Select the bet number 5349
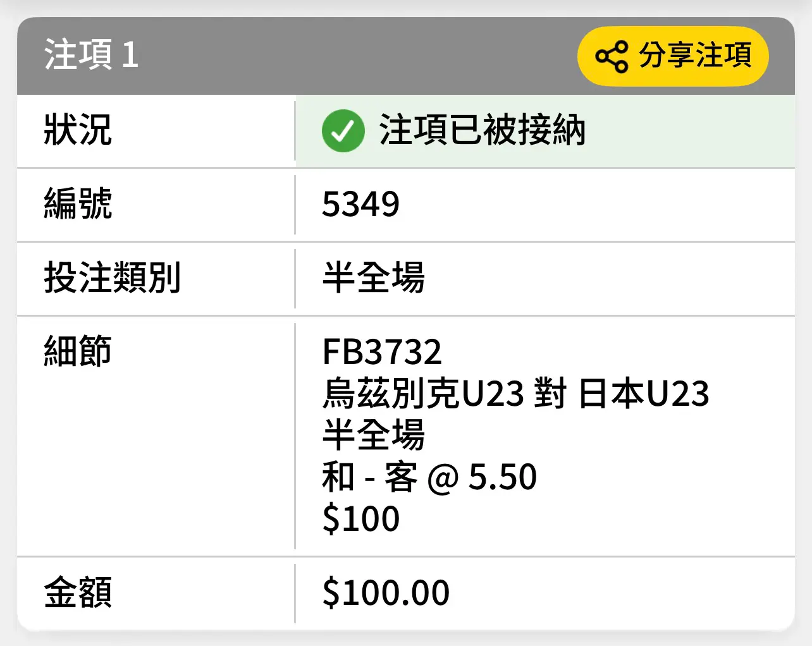Screen dimensions: 812x646 360,204
